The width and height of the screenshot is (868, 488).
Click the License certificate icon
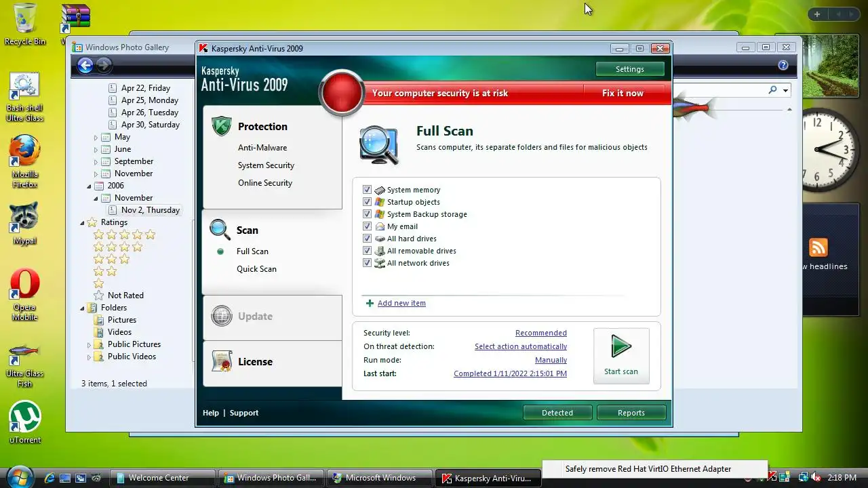pos(222,361)
